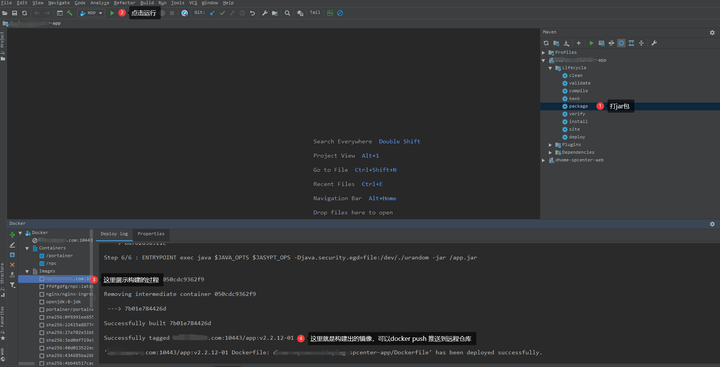The width and height of the screenshot is (720, 367).
Task: Click the Git Commit checkmark
Action: (x=222, y=13)
